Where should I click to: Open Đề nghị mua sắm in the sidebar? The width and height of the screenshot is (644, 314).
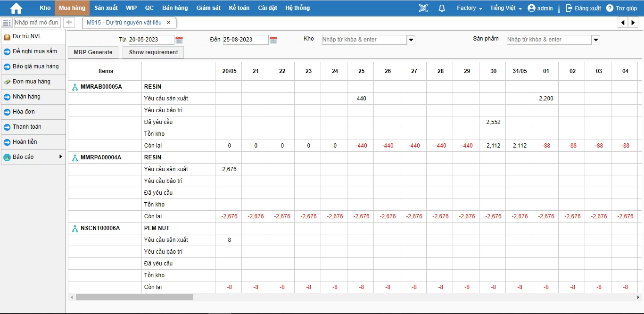pyautogui.click(x=33, y=51)
